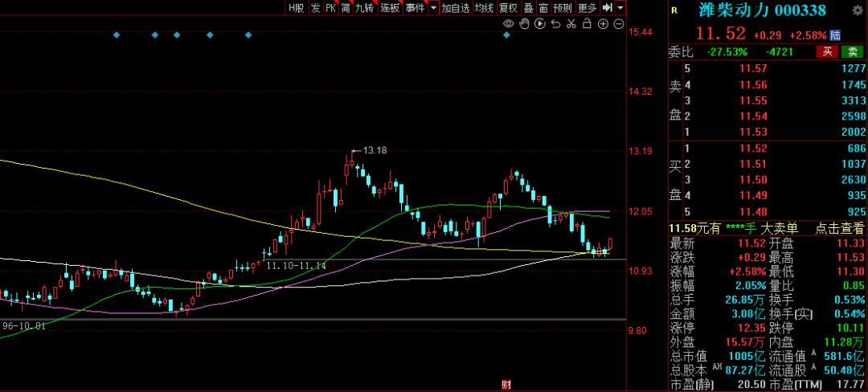Screen dimensions: 868x392
Task: Select the scissors cut tool
Action: point(571,24)
